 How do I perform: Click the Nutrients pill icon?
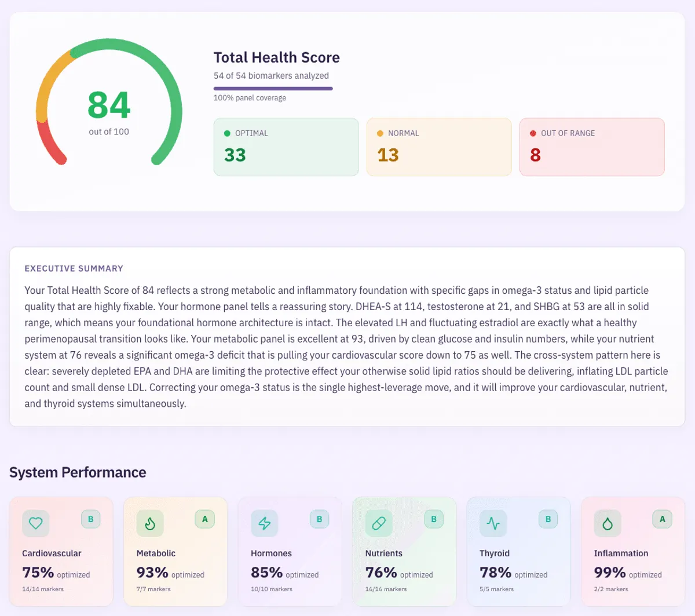tap(378, 523)
